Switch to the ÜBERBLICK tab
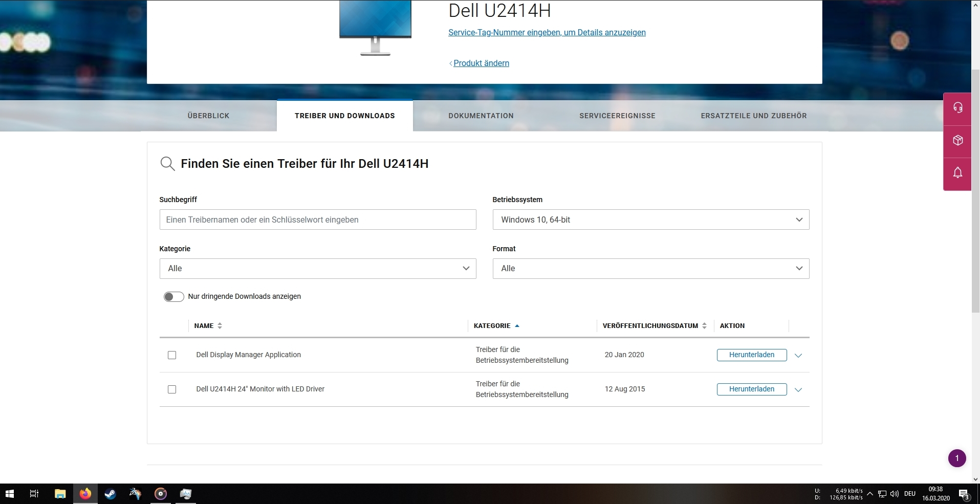Viewport: 980px width, 504px height. click(x=208, y=116)
